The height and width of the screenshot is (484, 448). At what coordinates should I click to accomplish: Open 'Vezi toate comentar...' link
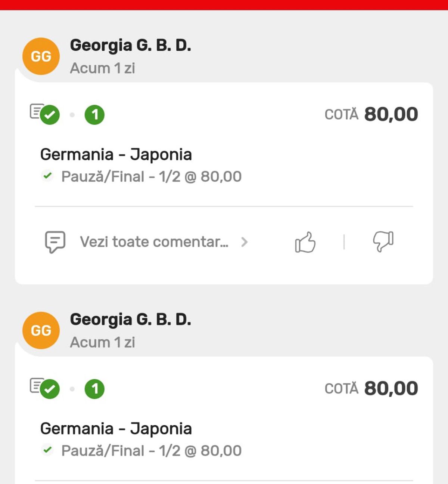pyautogui.click(x=154, y=242)
